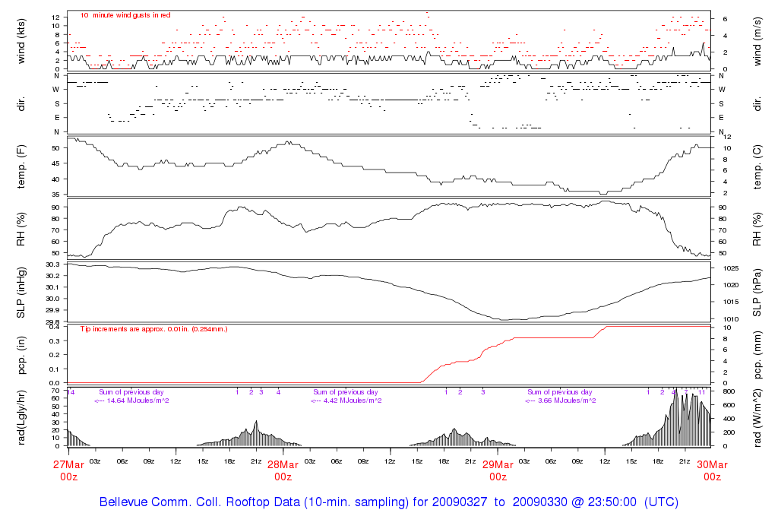Select the rad (W/m^2) axis label
Screen dimensions: 778x532
click(x=758, y=417)
